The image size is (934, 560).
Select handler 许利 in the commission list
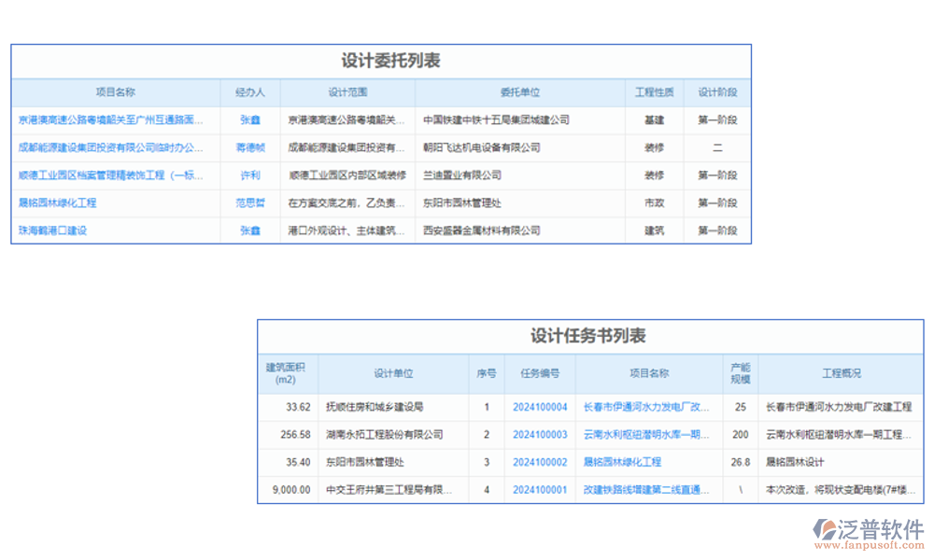tap(250, 175)
